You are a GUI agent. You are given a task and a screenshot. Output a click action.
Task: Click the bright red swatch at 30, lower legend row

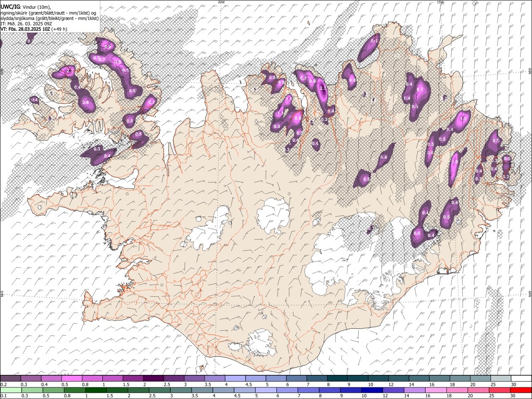point(520,390)
